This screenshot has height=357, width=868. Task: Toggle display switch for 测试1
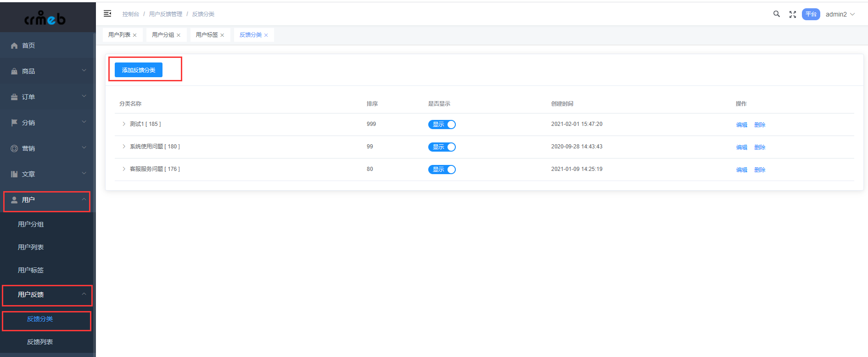(442, 125)
